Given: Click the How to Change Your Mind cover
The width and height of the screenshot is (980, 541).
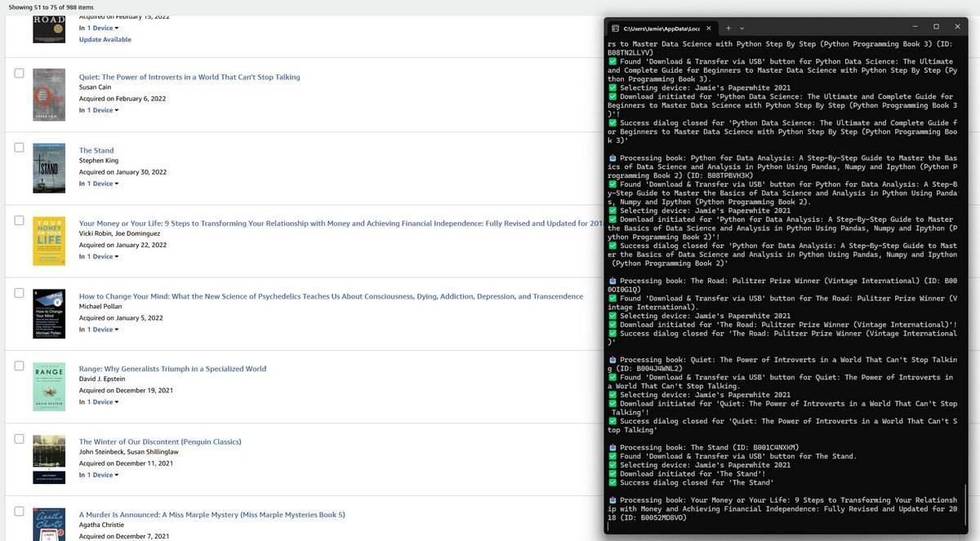Looking at the screenshot, I should (49, 313).
